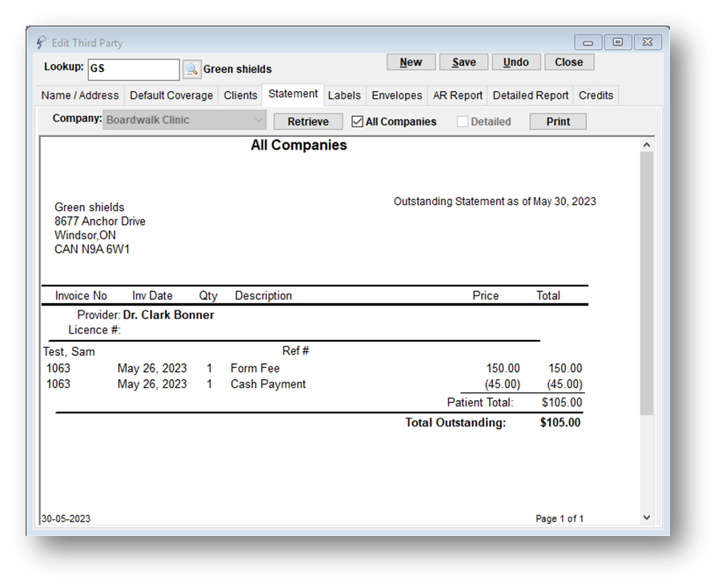
Task: Open the Labels tab
Action: click(x=344, y=95)
